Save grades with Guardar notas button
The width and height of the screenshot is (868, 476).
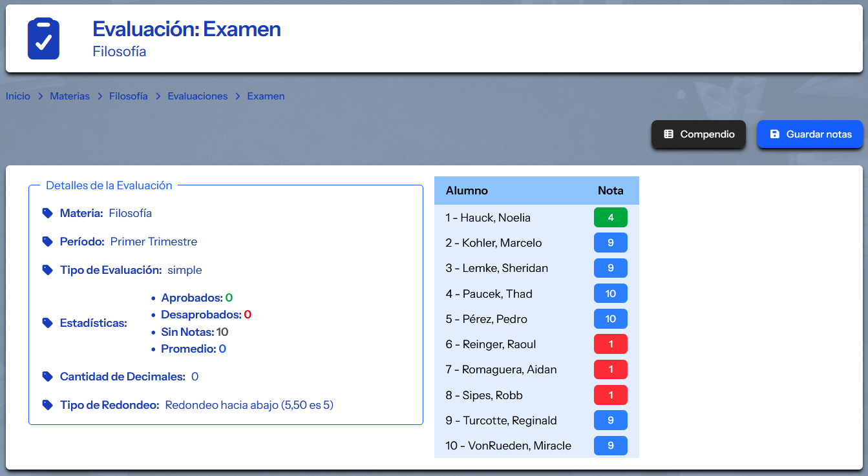pyautogui.click(x=809, y=134)
